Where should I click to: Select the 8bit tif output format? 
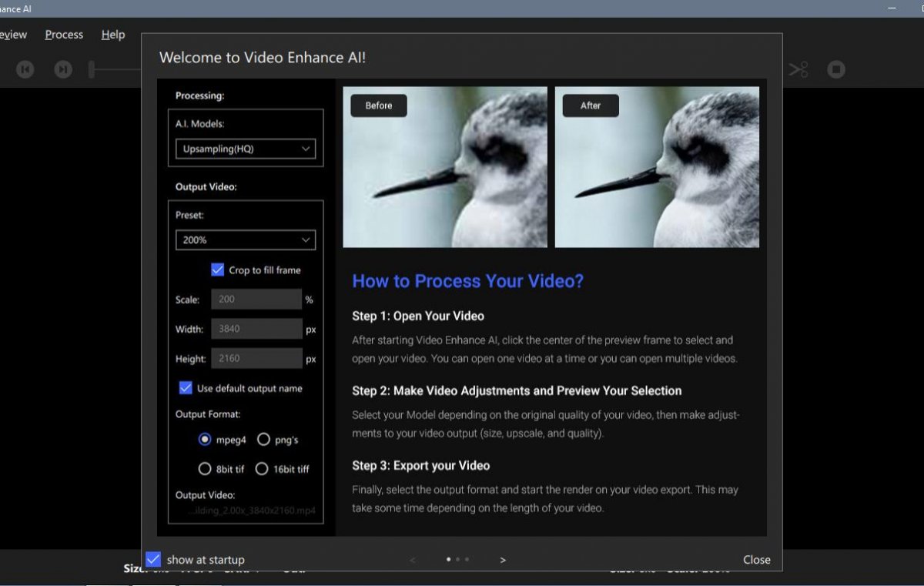point(205,468)
